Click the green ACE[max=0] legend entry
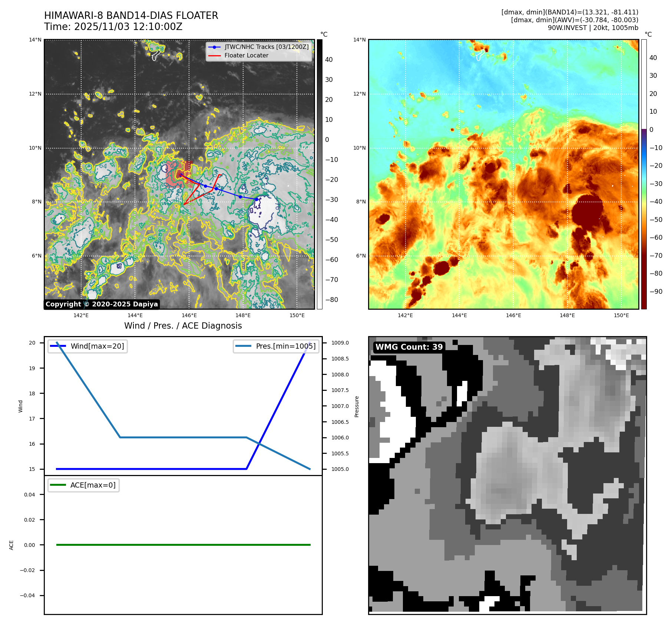Image resolution: width=672 pixels, height=628 pixels. point(84,485)
